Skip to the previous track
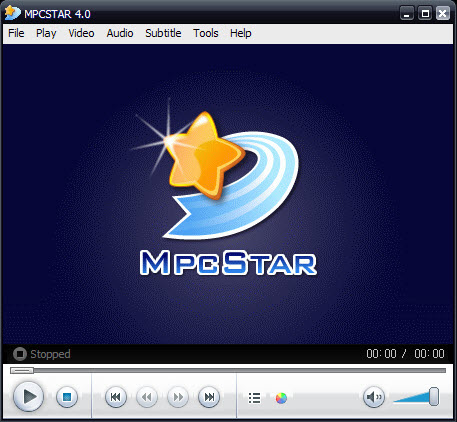The height and width of the screenshot is (422, 457). pyautogui.click(x=116, y=397)
